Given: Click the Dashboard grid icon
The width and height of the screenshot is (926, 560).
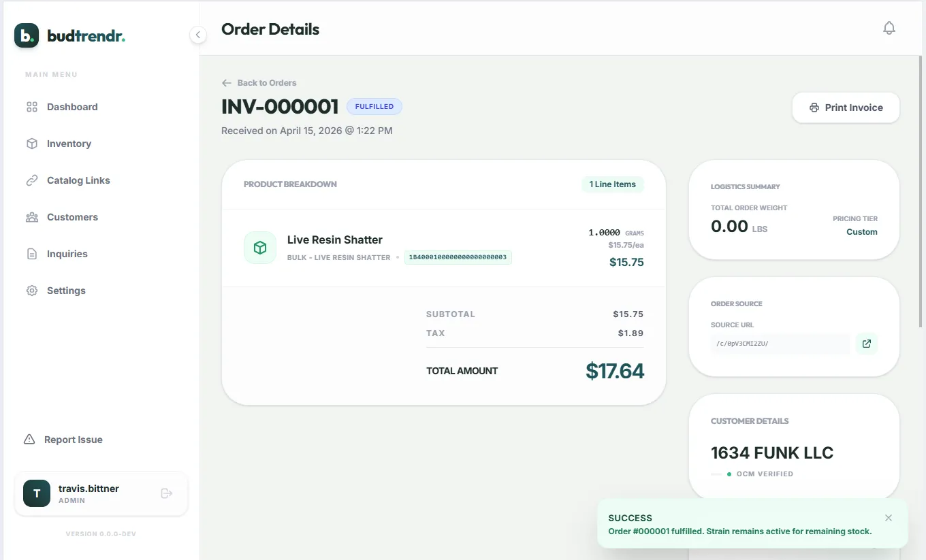Looking at the screenshot, I should point(31,107).
